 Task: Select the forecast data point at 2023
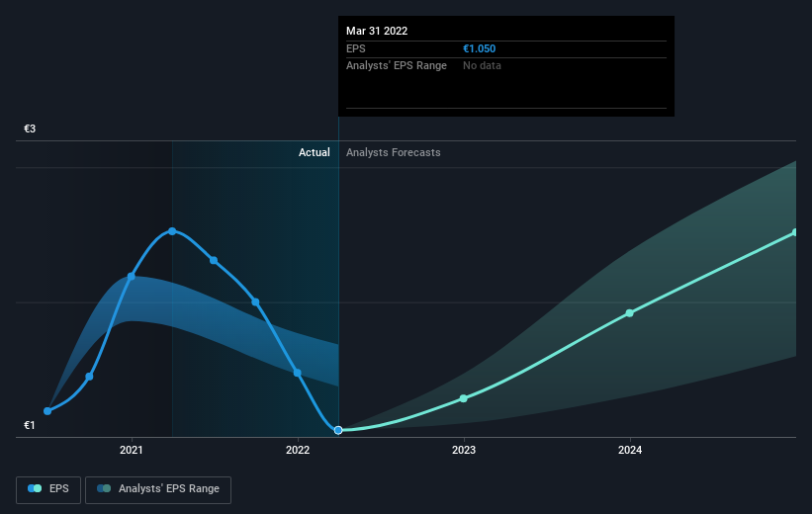point(464,398)
